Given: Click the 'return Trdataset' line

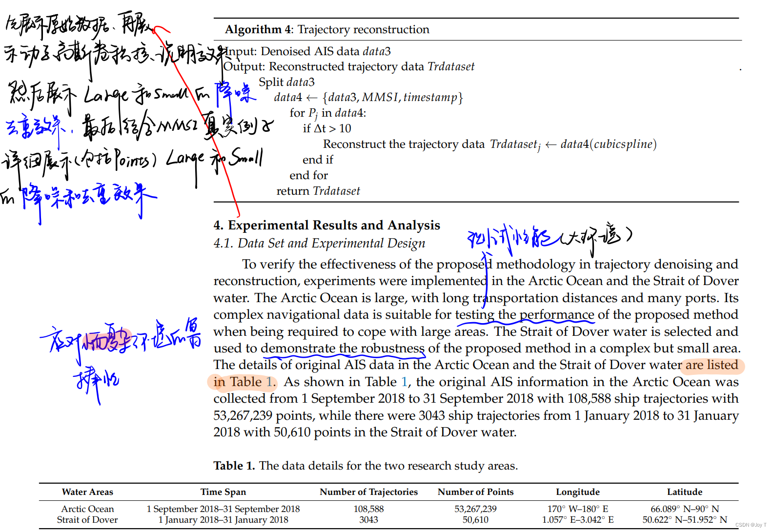Looking at the screenshot, I should pos(318,191).
